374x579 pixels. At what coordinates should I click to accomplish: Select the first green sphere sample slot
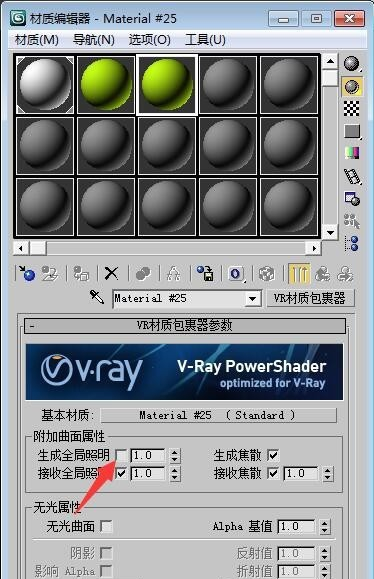pos(106,85)
